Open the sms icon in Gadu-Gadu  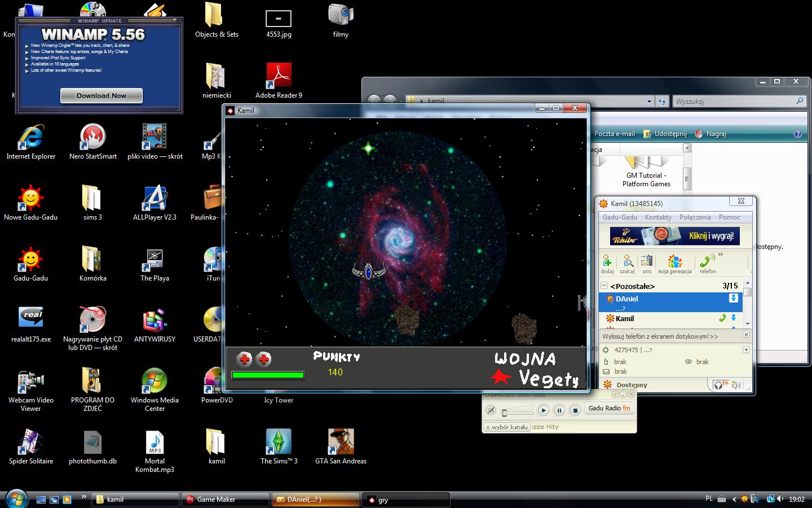(647, 262)
